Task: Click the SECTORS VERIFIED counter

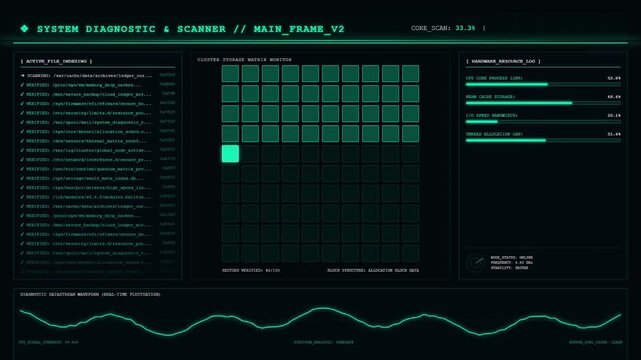Action: point(251,271)
